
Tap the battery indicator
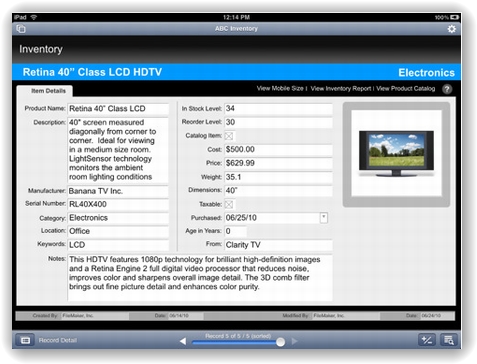pyautogui.click(x=455, y=17)
